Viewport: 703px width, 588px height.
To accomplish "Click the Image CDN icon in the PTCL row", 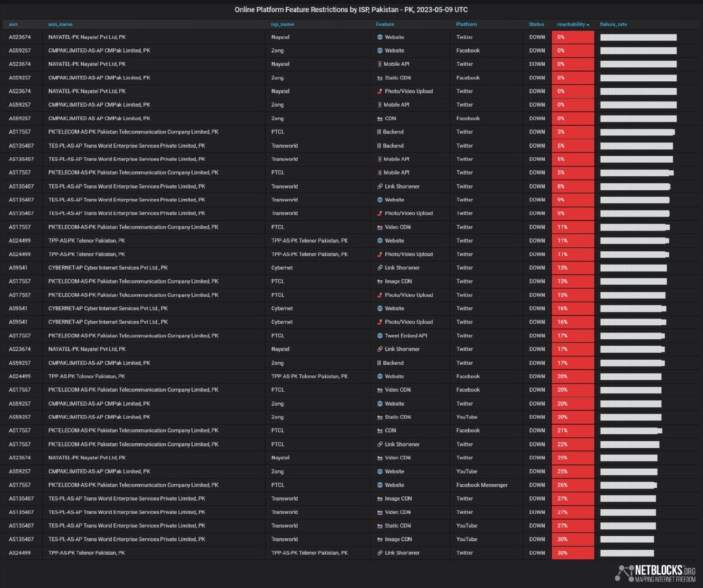I will pos(380,281).
